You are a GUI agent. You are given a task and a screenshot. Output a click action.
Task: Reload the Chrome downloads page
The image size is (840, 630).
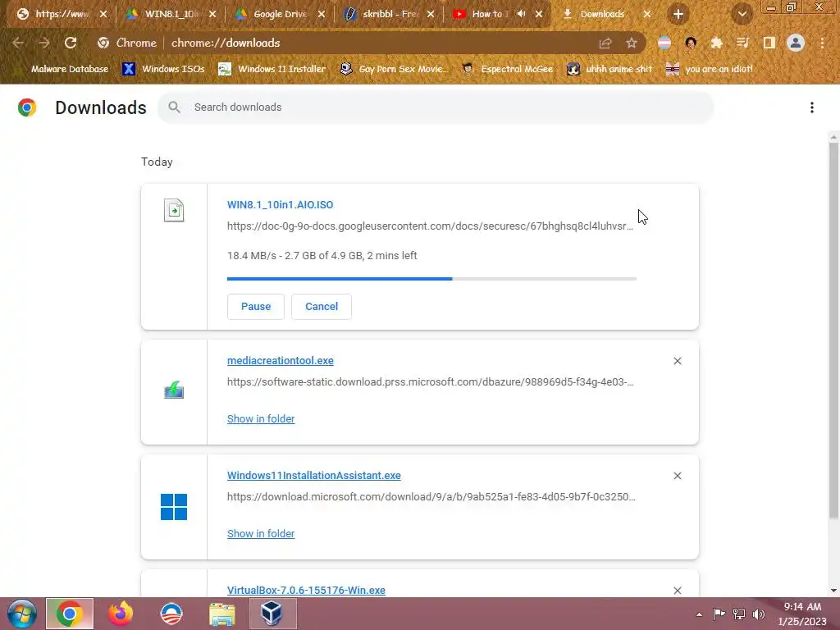[x=71, y=43]
